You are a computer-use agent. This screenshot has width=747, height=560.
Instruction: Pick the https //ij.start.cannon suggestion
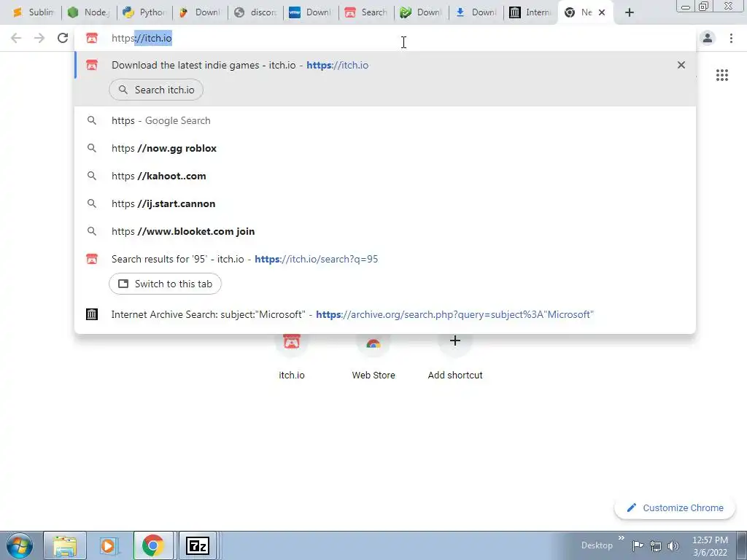coord(385,203)
